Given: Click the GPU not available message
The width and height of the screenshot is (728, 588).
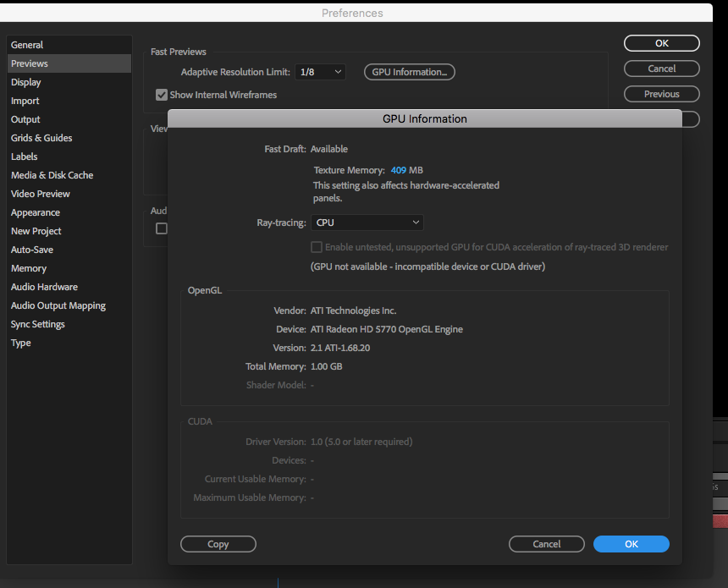Looking at the screenshot, I should tap(427, 267).
